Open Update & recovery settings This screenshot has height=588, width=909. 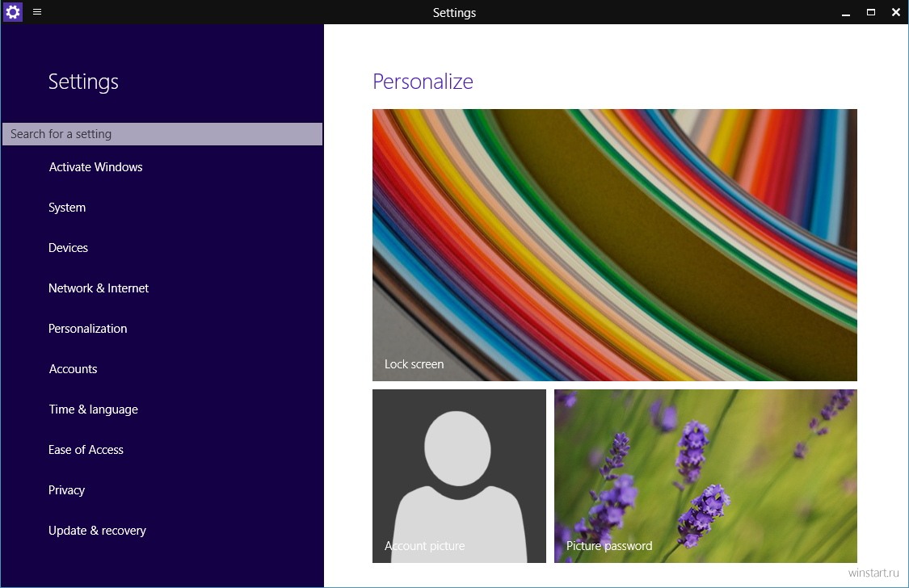click(x=98, y=531)
